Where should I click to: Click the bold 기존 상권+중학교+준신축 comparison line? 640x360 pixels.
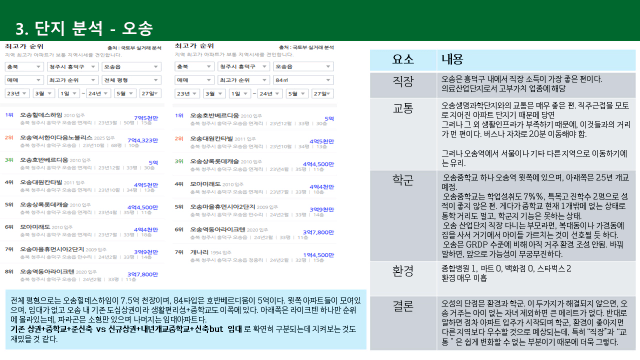pyautogui.click(x=126, y=329)
